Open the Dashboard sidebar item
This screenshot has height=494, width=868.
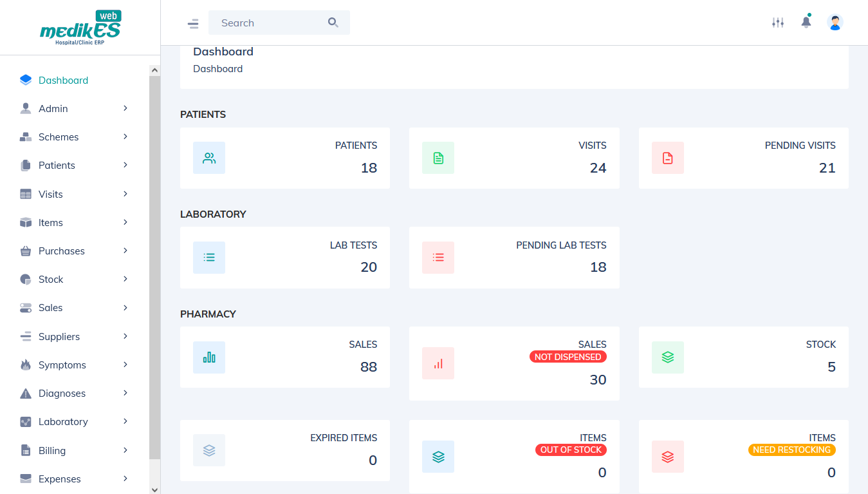click(x=63, y=81)
